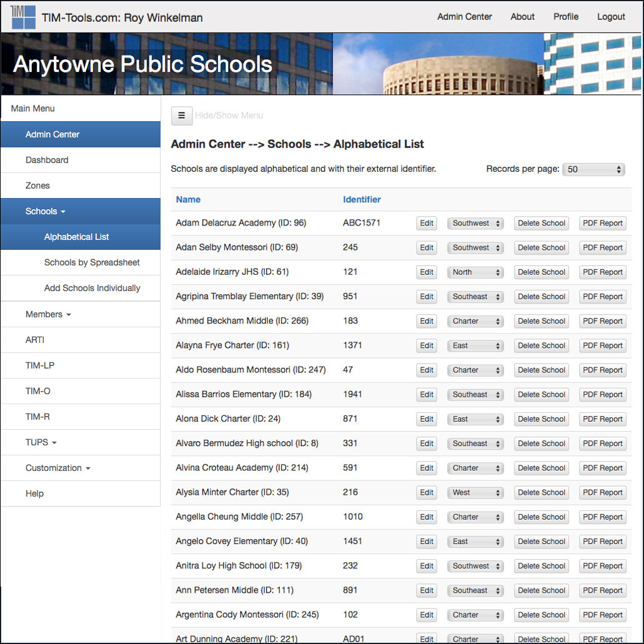Select Admin Center in the sidebar menu
644x644 pixels.
(x=81, y=134)
